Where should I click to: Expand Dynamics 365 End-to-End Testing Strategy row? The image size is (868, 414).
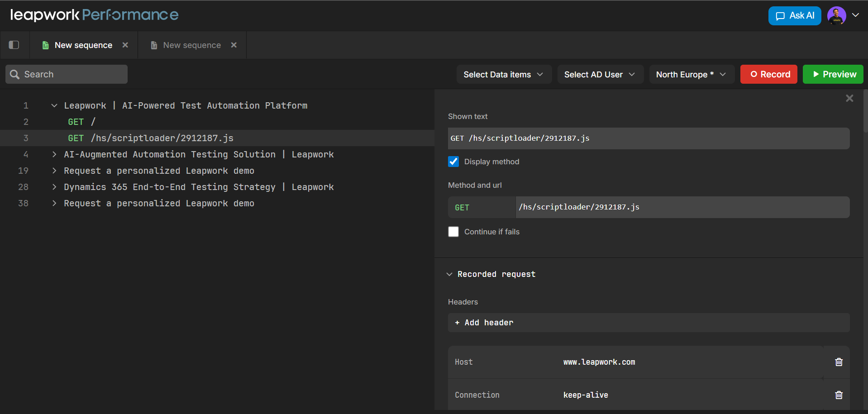(54, 187)
